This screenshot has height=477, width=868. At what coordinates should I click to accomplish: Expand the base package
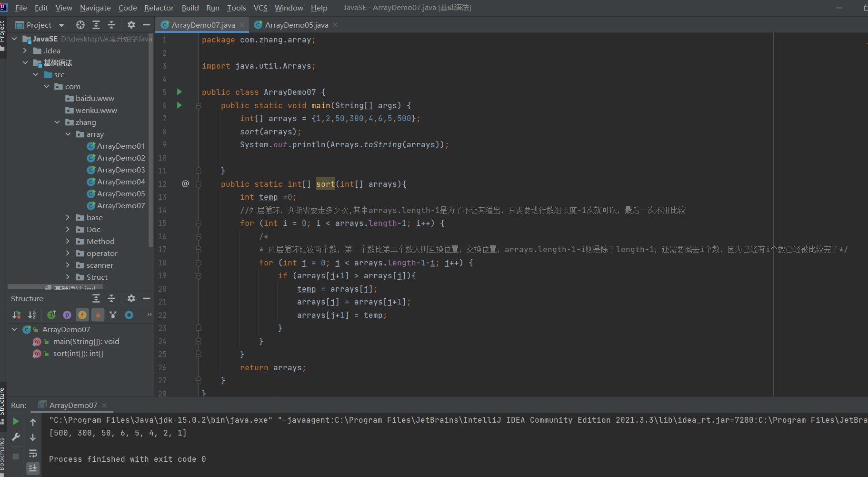(68, 217)
